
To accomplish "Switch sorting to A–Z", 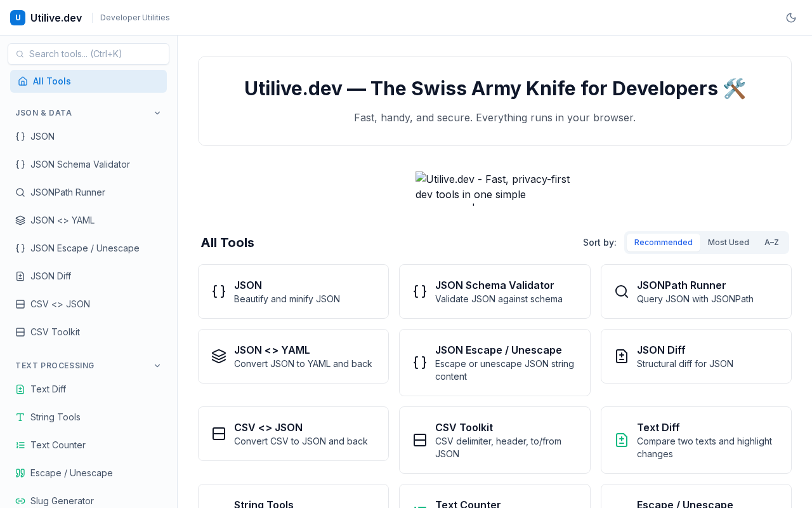I will [x=771, y=243].
